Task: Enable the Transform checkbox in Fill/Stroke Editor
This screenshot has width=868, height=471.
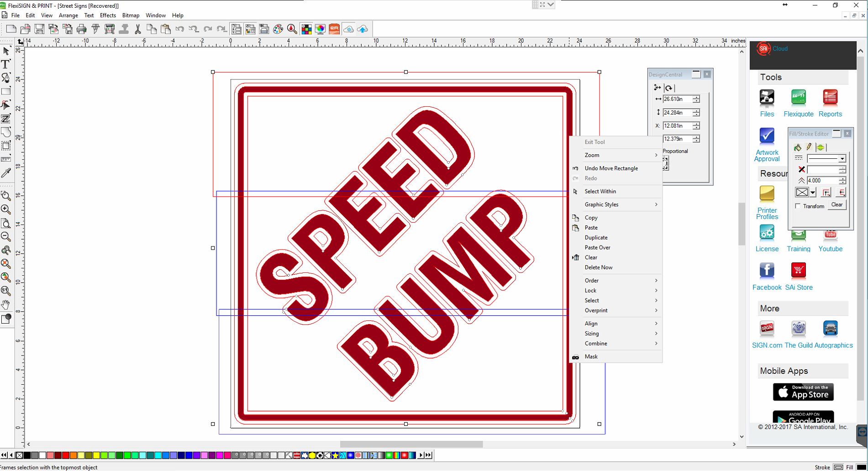Action: point(798,206)
